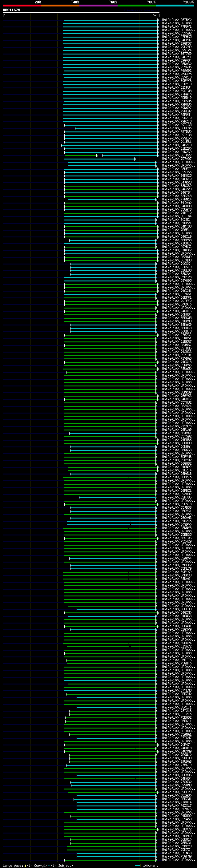Pick UniRef100_C6ZQW9 from the hit list
The height and width of the screenshot is (868, 197).
176,257
